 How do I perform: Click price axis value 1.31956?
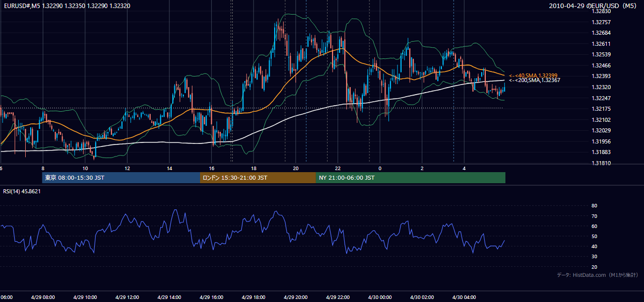point(601,141)
